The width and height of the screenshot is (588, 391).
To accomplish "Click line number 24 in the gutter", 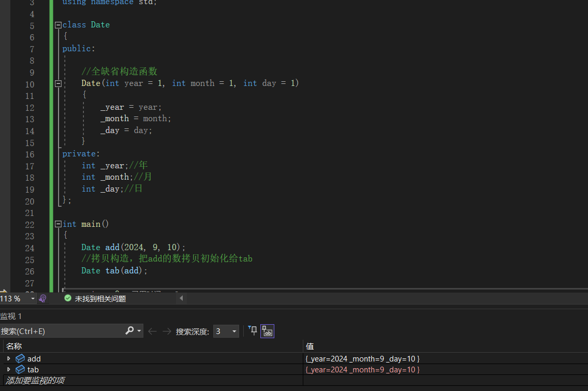I will pos(30,248).
